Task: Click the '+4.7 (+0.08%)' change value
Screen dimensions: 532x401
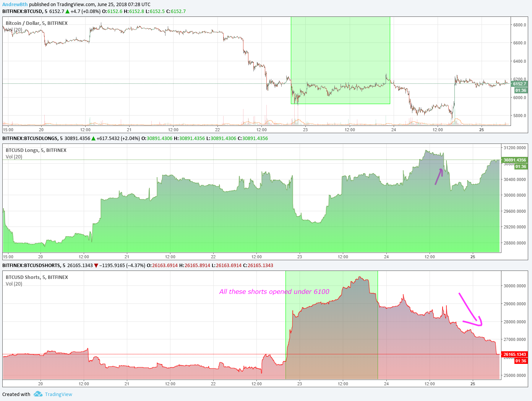Action: click(x=86, y=11)
